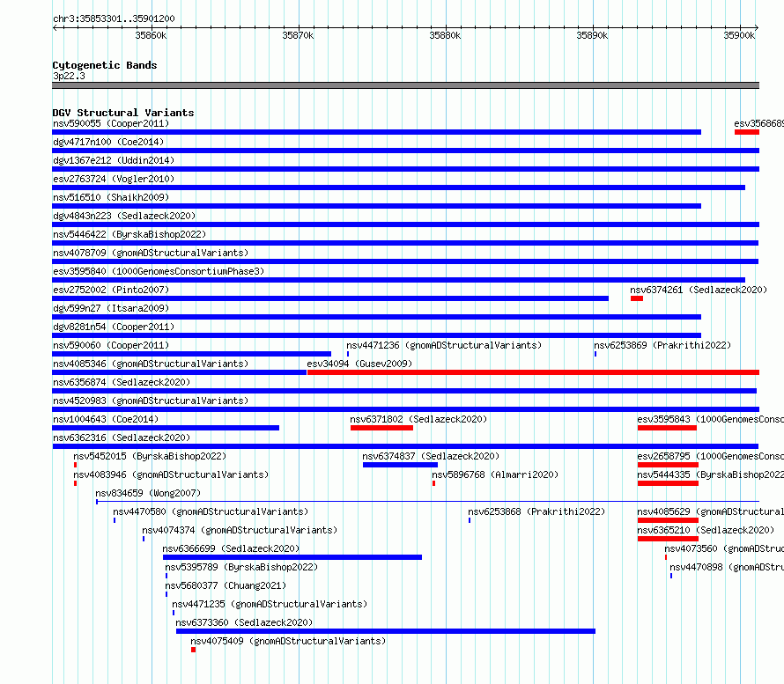
Task: Open the first gnomAD variant, nsv4078709
Action: tap(151, 253)
